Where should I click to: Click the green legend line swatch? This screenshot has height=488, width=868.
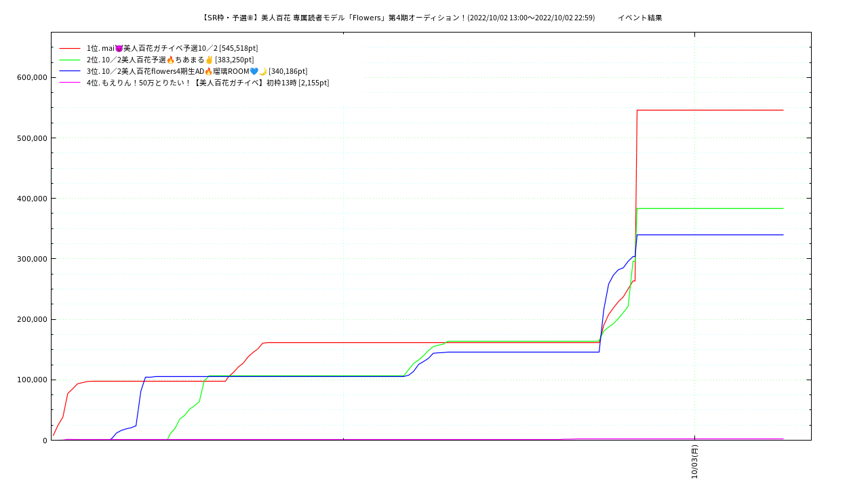coord(70,60)
